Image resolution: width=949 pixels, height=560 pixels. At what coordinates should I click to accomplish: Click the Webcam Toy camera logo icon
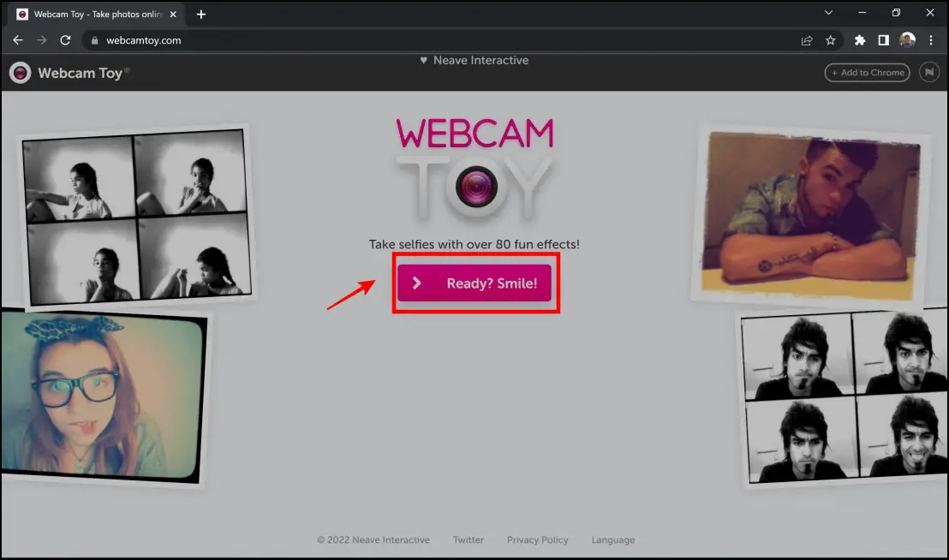point(20,73)
